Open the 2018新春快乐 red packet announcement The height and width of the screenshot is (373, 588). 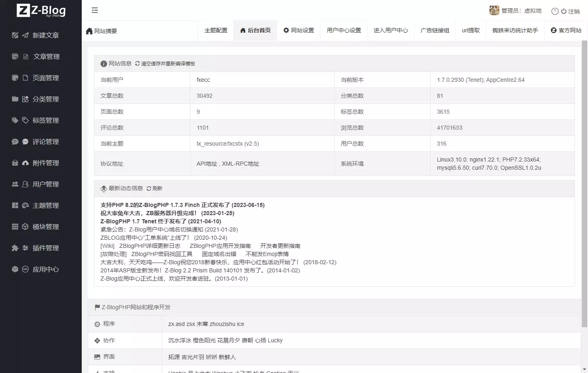pyautogui.click(x=219, y=262)
